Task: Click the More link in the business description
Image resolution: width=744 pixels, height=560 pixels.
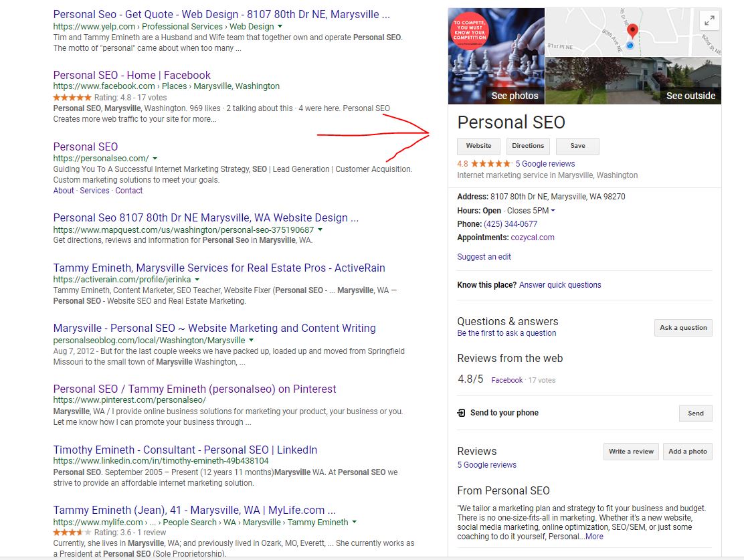Action: click(595, 537)
